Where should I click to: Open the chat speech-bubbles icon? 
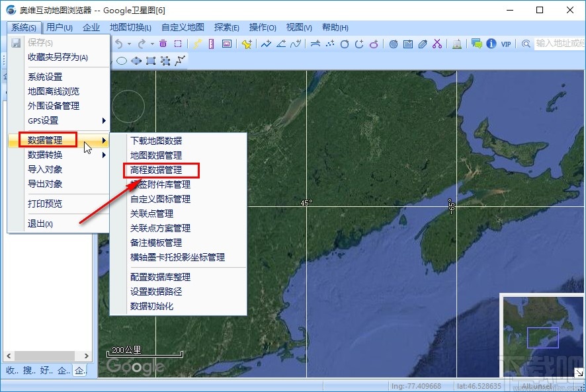(x=476, y=44)
